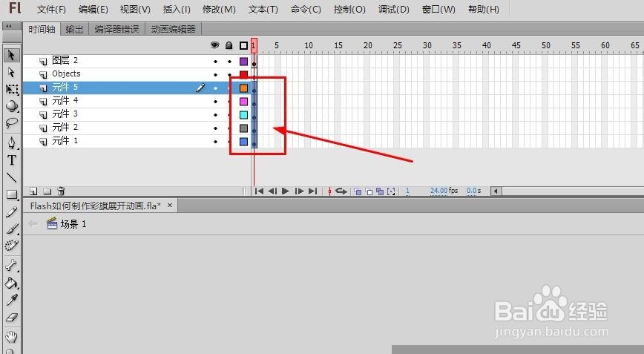Viewport: 644px width, 354px height.
Task: Select the Rectangle tool
Action: point(12,194)
